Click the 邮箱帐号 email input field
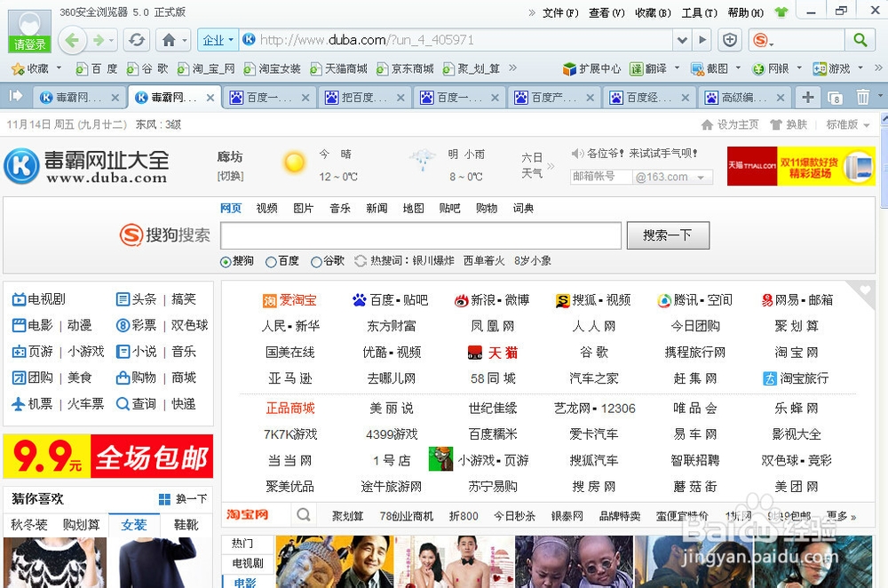 point(601,178)
